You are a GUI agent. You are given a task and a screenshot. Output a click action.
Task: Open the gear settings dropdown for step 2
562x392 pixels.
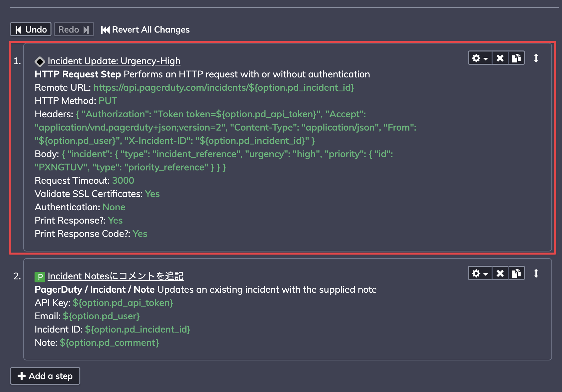[x=480, y=273]
